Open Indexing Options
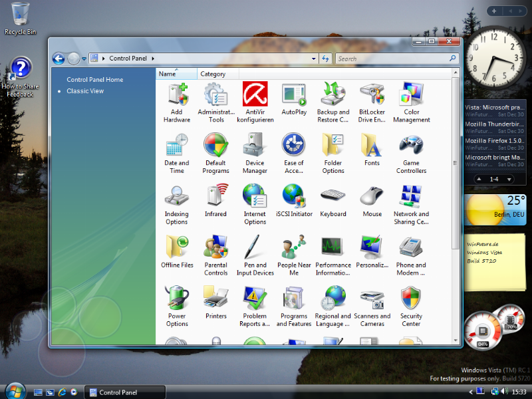532x399 pixels. click(176, 204)
